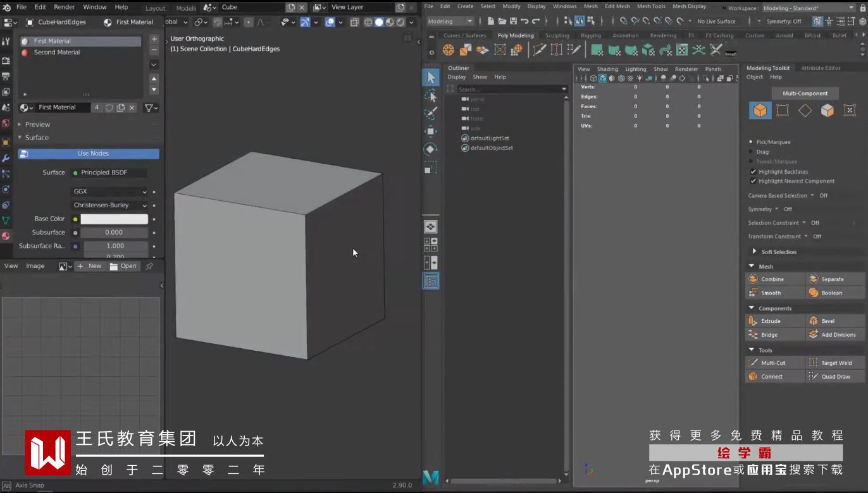The image size is (868, 493).
Task: Move material slot up arrow
Action: point(154,78)
